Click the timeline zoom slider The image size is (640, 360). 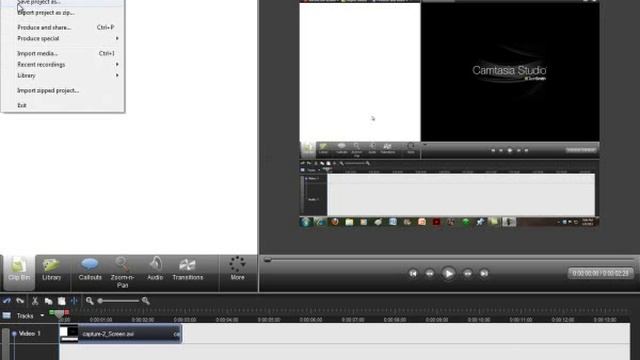[119, 301]
